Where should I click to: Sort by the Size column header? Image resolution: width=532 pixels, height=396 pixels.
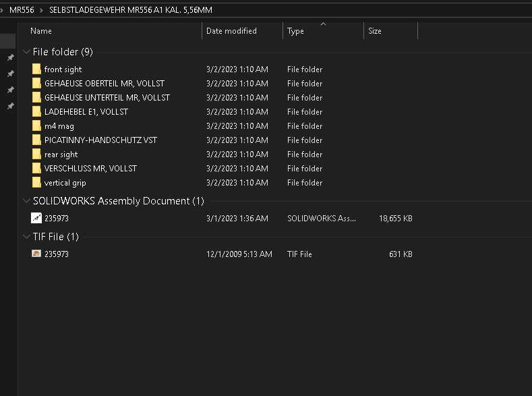(x=375, y=31)
